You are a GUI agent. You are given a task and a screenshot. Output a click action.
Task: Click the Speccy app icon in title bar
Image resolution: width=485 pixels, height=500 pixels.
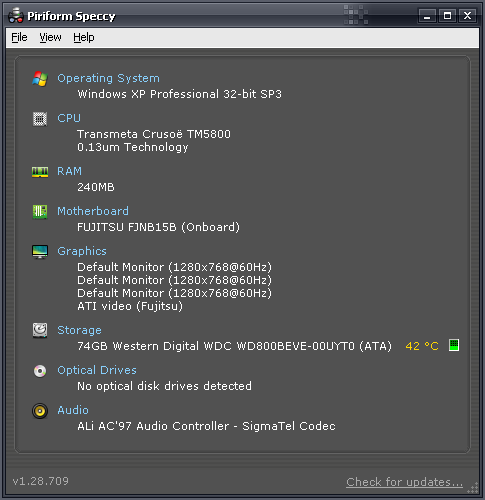pyautogui.click(x=16, y=15)
